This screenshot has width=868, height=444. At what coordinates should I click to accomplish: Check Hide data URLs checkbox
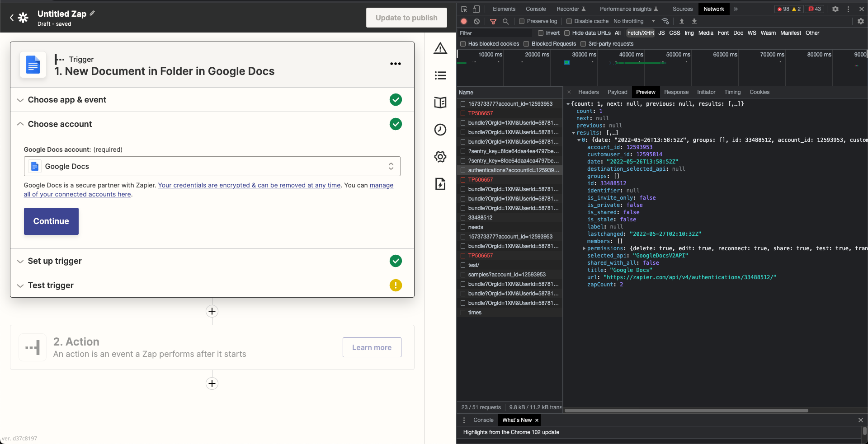click(x=567, y=33)
